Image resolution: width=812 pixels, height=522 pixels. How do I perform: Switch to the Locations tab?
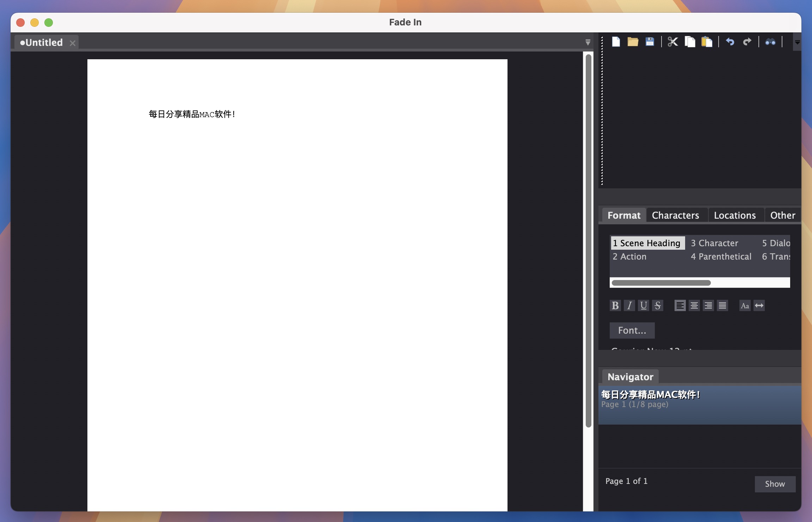click(735, 215)
